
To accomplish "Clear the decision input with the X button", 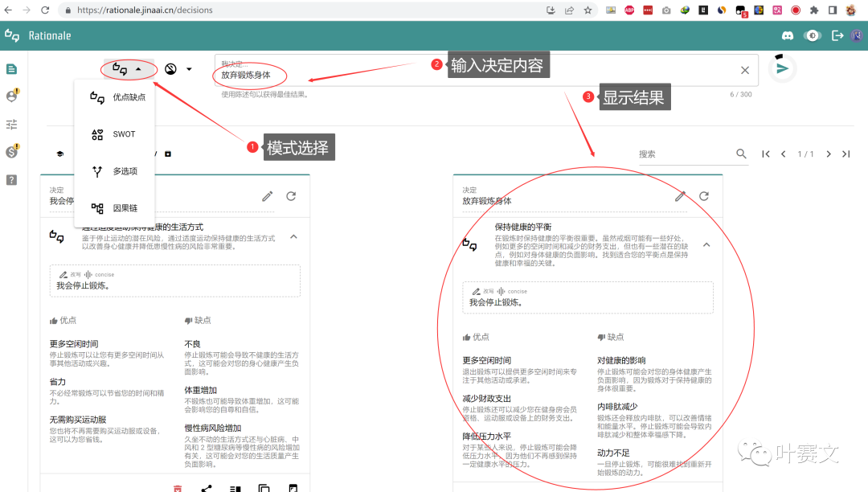I will pyautogui.click(x=744, y=69).
